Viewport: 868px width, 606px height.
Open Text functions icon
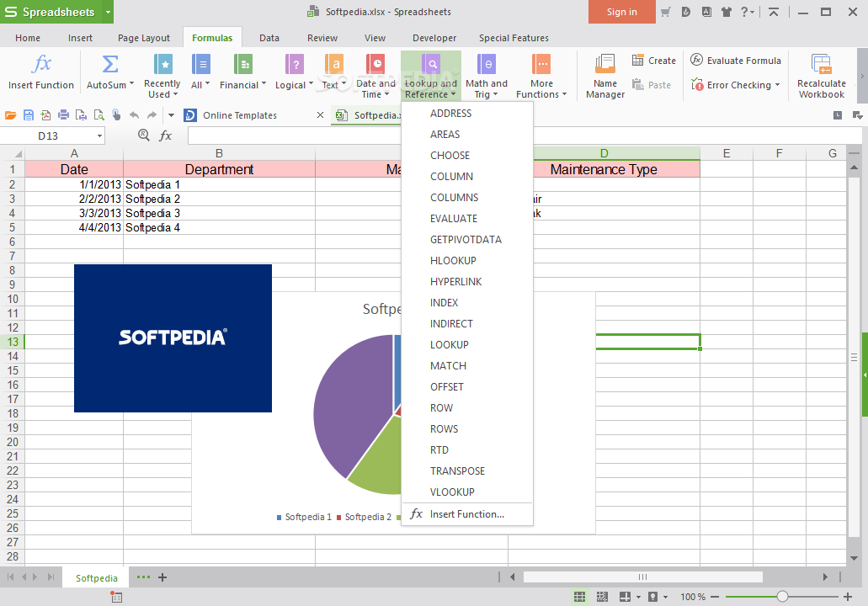[x=333, y=64]
